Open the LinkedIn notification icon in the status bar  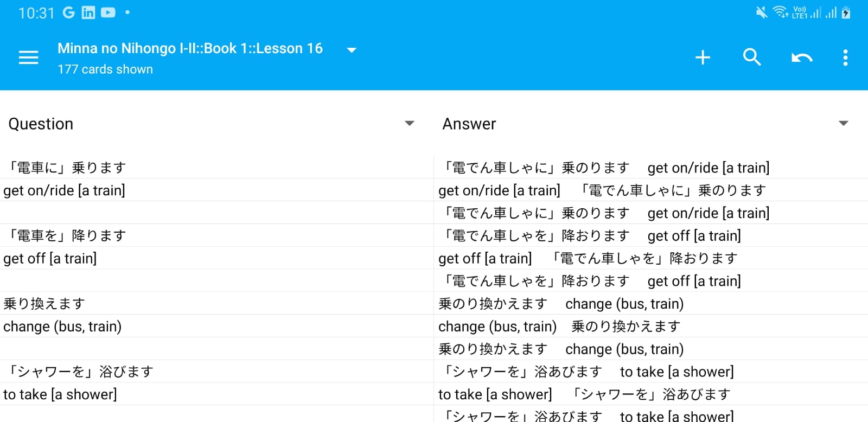click(88, 12)
